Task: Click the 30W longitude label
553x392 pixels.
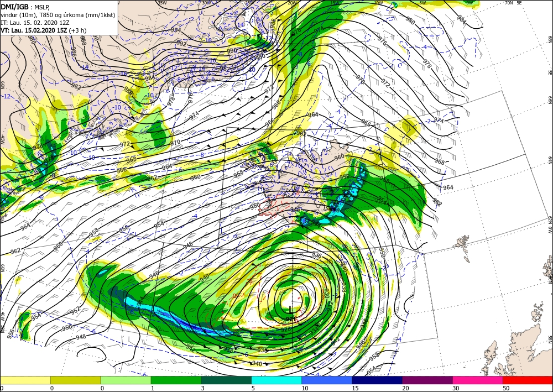Action: 207,3
